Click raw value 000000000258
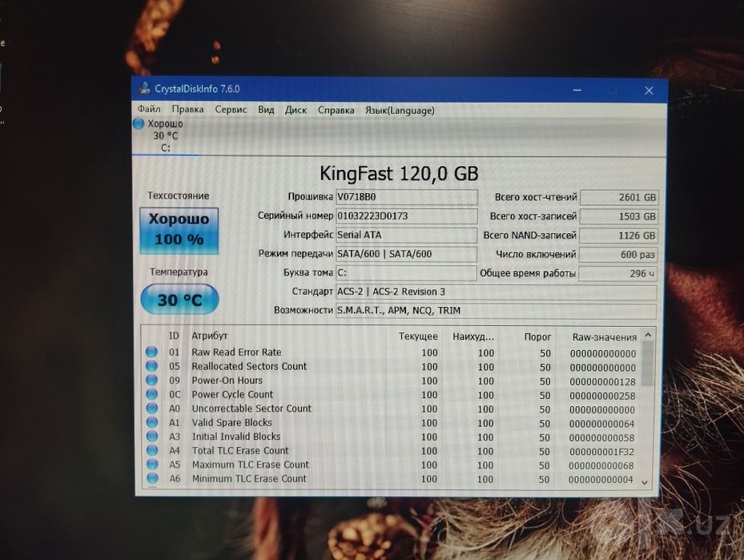Image resolution: width=744 pixels, height=560 pixels. (x=602, y=396)
